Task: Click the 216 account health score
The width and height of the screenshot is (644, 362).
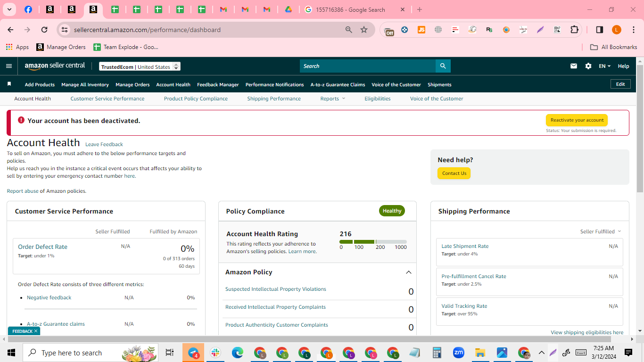Action: pos(346,234)
